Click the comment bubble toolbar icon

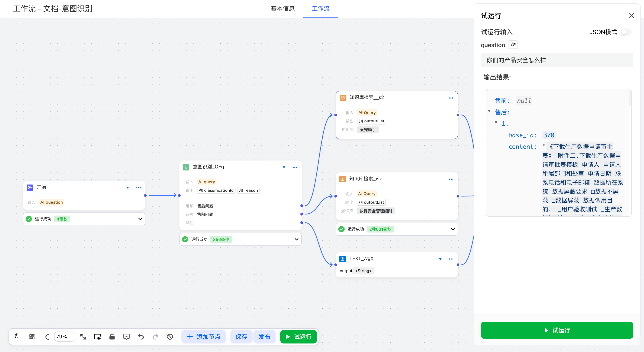pos(126,336)
